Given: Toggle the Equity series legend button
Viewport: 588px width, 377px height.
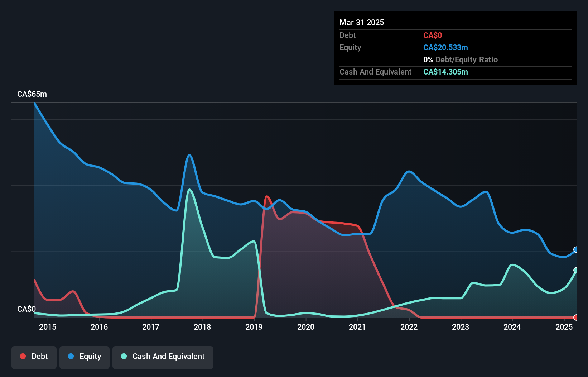Looking at the screenshot, I should click(85, 357).
